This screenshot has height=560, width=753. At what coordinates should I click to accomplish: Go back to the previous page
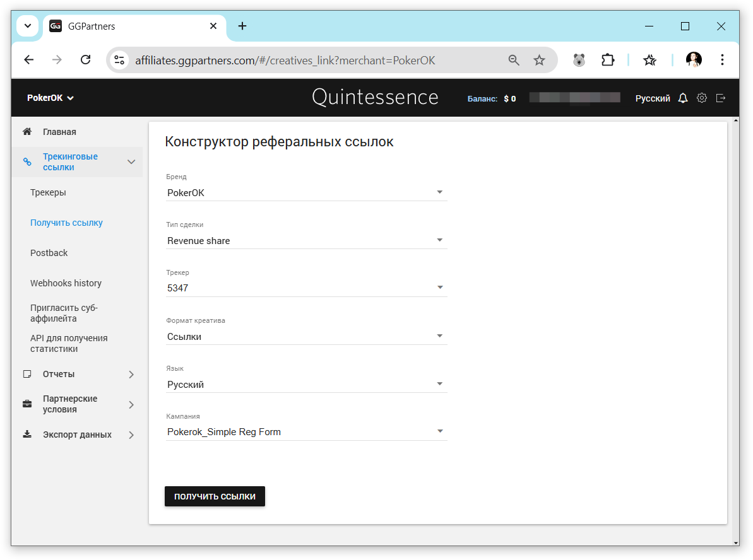(29, 60)
